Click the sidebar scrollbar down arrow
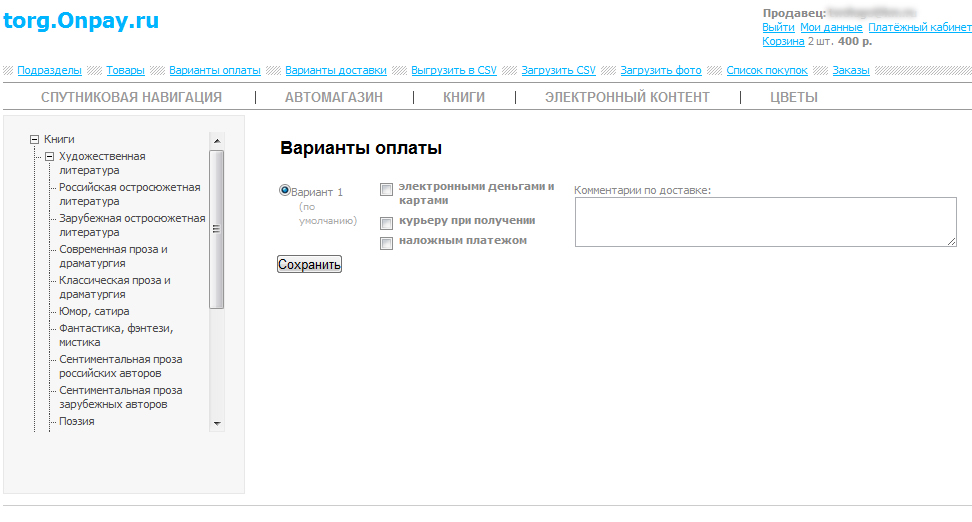The width and height of the screenshot is (972, 522). click(217, 424)
